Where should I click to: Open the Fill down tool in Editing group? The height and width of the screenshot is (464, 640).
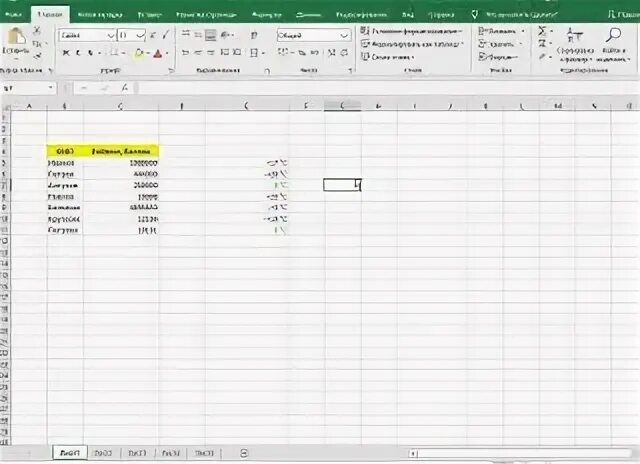pos(542,43)
